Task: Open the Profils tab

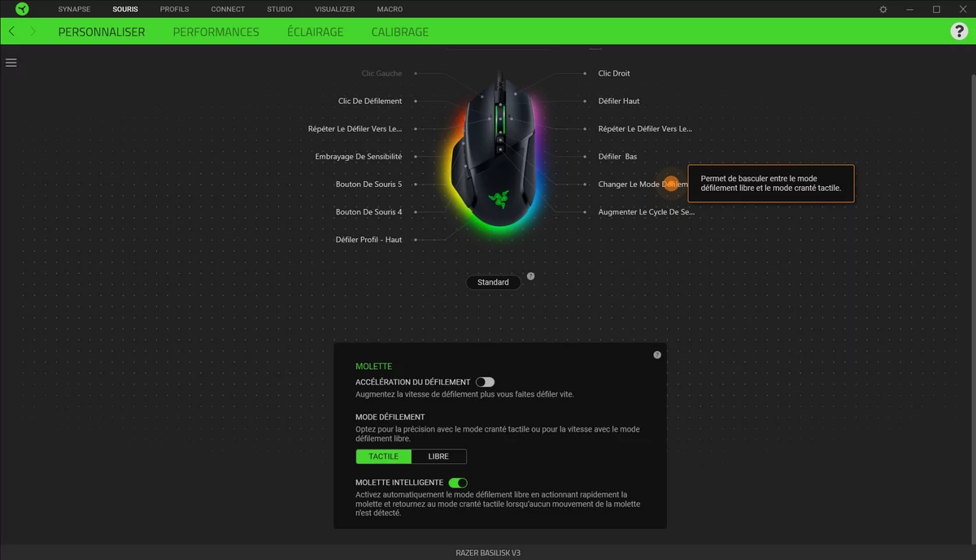Action: coord(174,9)
